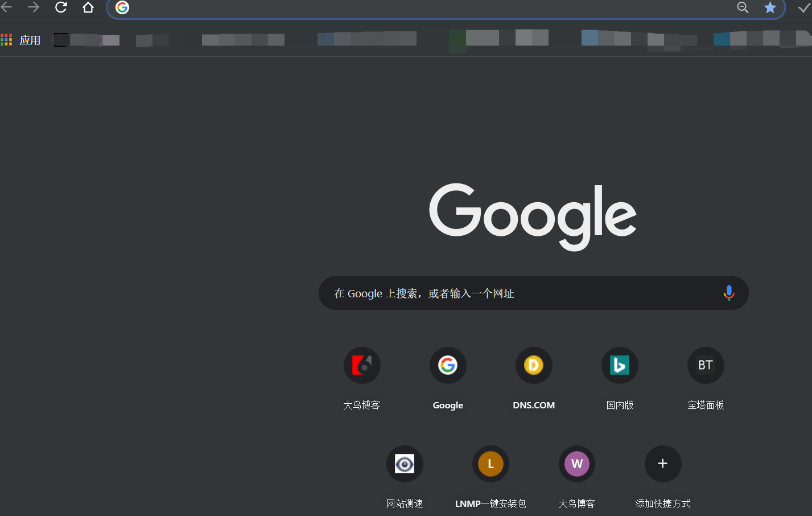Click the DNS.COM label text
The width and height of the screenshot is (812, 516).
point(534,405)
